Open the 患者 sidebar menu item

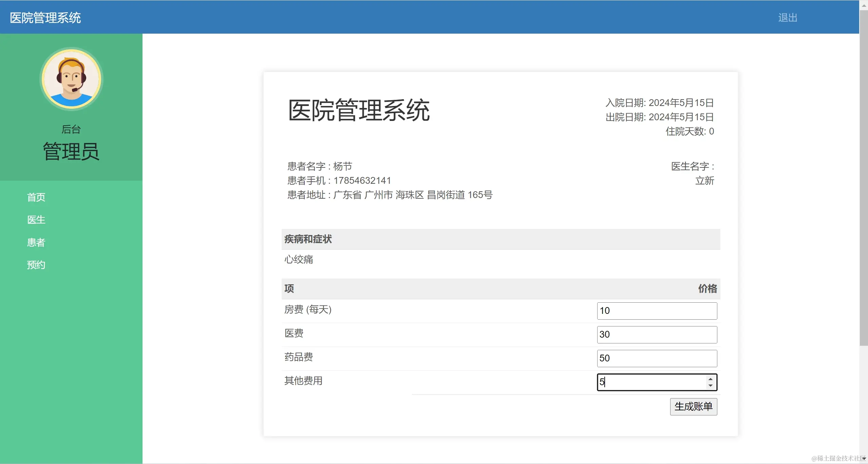pyautogui.click(x=36, y=243)
